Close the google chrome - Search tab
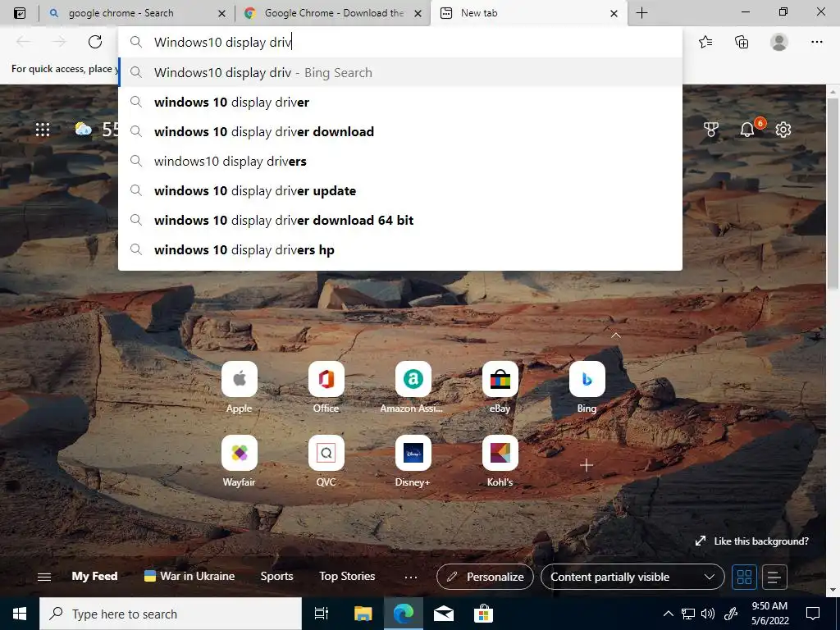Viewport: 840px width, 630px height. click(221, 13)
